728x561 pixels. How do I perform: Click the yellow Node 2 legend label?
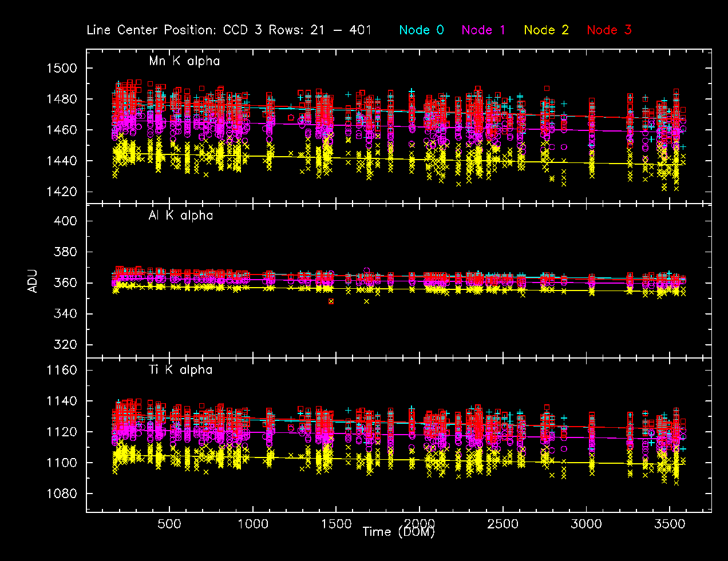[546, 30]
